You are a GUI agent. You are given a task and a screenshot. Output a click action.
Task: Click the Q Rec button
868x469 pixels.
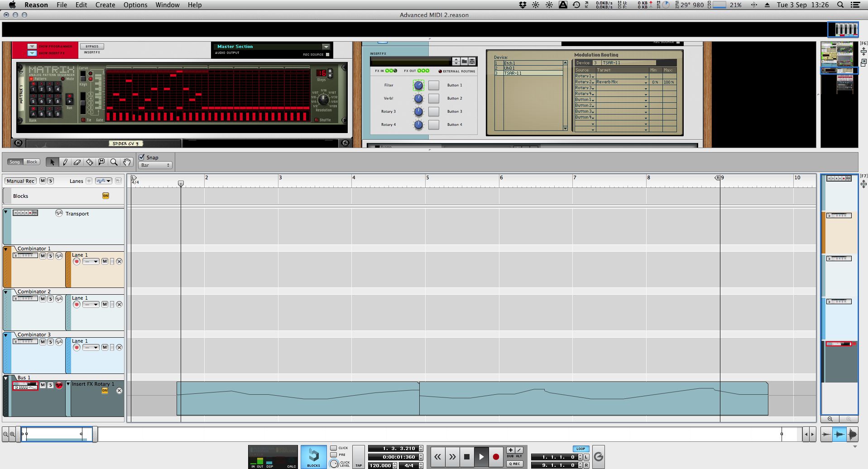point(514,464)
